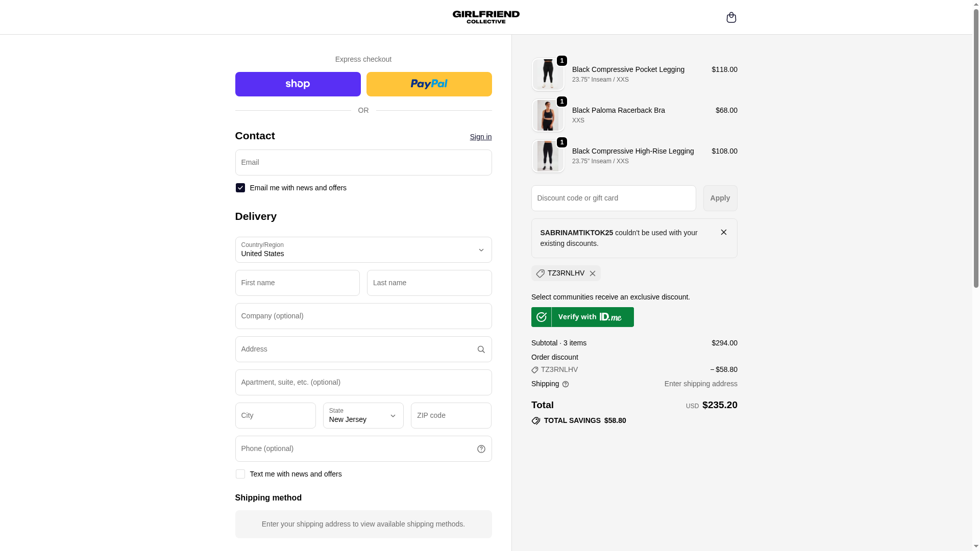Open the shopping bag cart icon
This screenshot has width=980, height=551.
pos(731,17)
